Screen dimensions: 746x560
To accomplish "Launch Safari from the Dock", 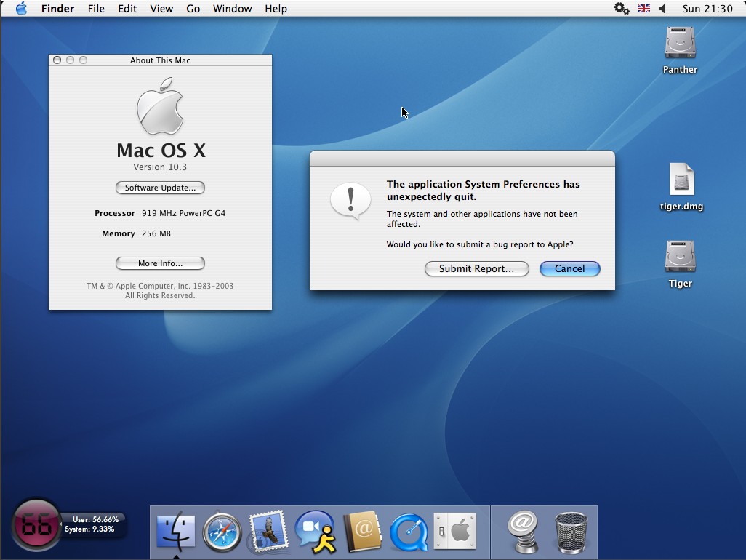I will click(222, 531).
